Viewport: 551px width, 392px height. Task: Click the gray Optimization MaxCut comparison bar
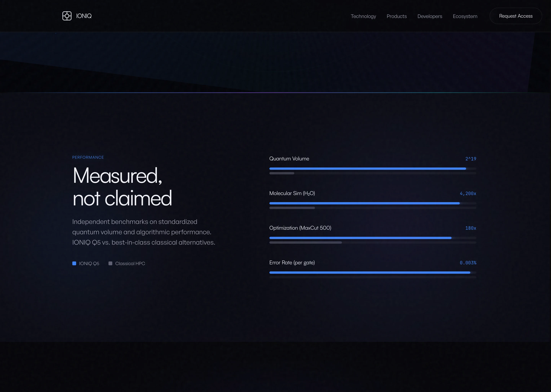306,243
